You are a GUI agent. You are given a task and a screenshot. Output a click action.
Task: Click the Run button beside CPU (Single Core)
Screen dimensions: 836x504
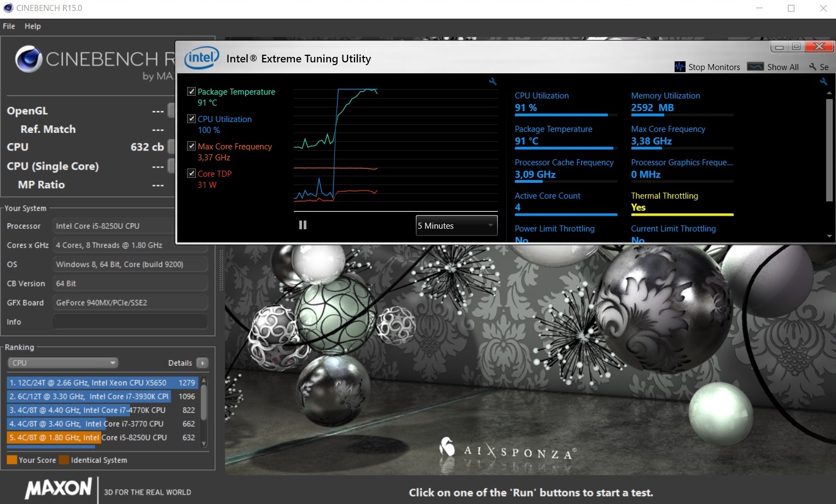(x=171, y=166)
